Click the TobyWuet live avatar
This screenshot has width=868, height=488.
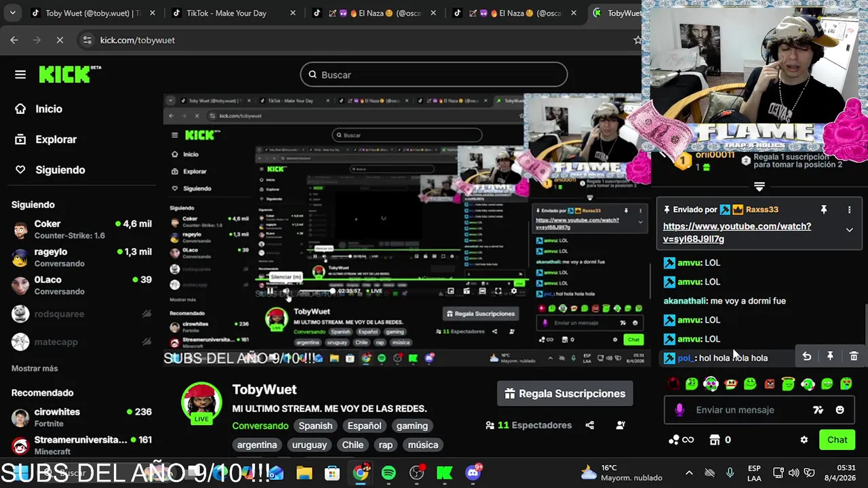pyautogui.click(x=201, y=403)
